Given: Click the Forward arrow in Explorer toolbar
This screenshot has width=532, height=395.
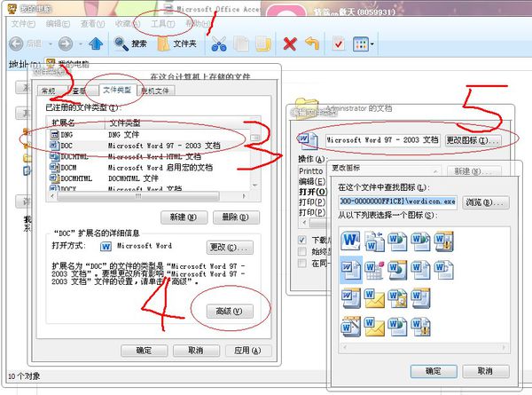Looking at the screenshot, I should (x=66, y=43).
